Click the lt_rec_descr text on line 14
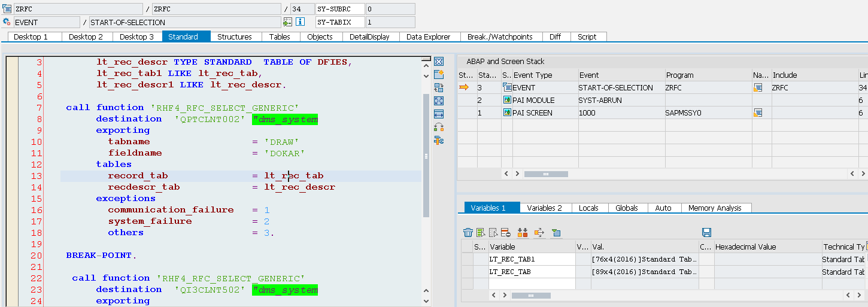Image resolution: width=868 pixels, height=307 pixels. coord(300,187)
